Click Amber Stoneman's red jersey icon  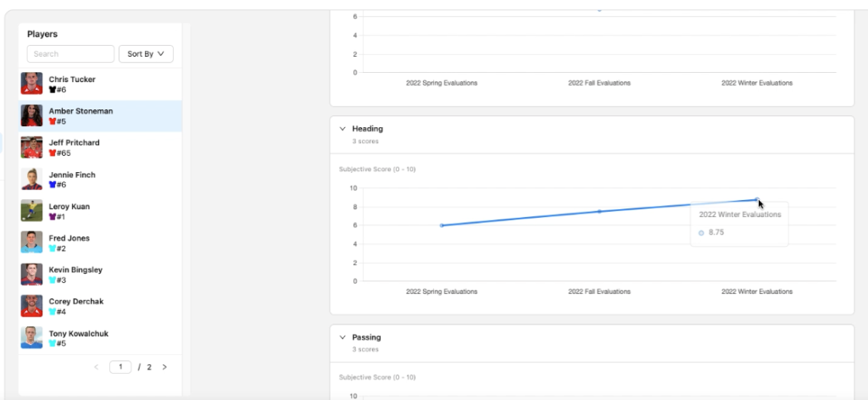[53, 122]
